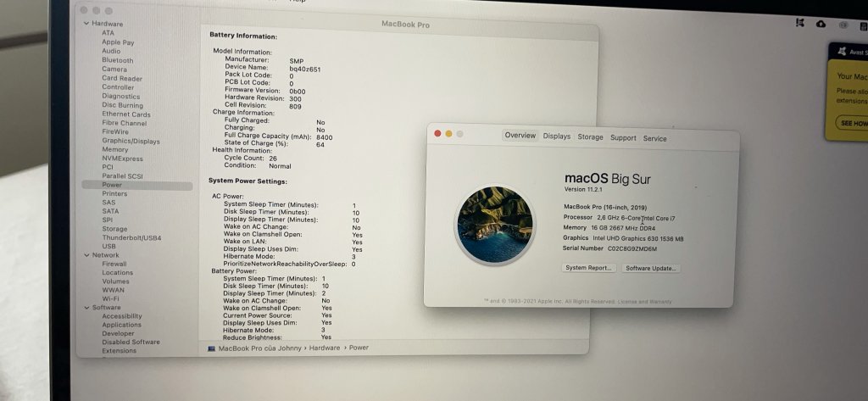868x401 pixels.
Task: Open the Storage tab in About This Mac
Action: 590,136
